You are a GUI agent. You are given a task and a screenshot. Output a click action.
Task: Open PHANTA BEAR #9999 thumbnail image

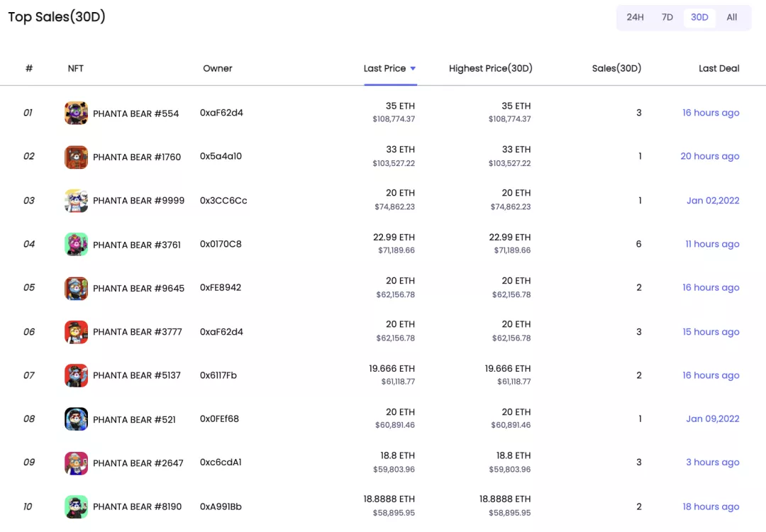76,200
